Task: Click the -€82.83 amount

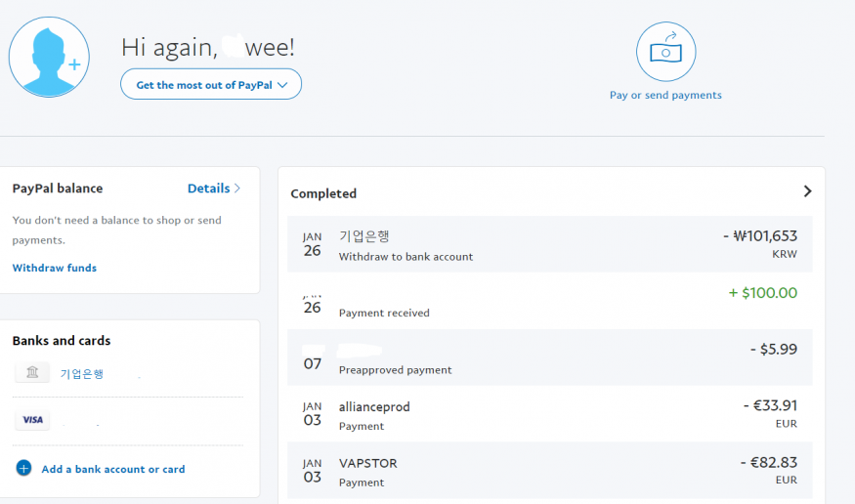Action: (769, 463)
